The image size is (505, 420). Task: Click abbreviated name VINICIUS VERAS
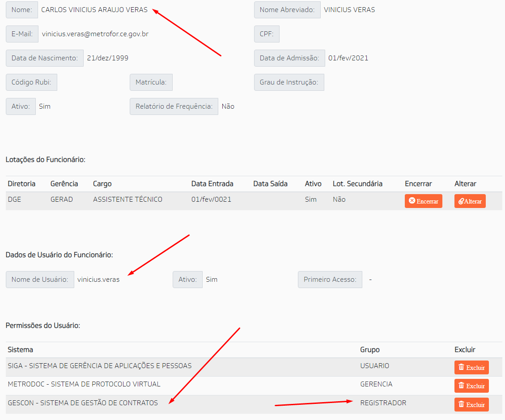click(x=349, y=10)
